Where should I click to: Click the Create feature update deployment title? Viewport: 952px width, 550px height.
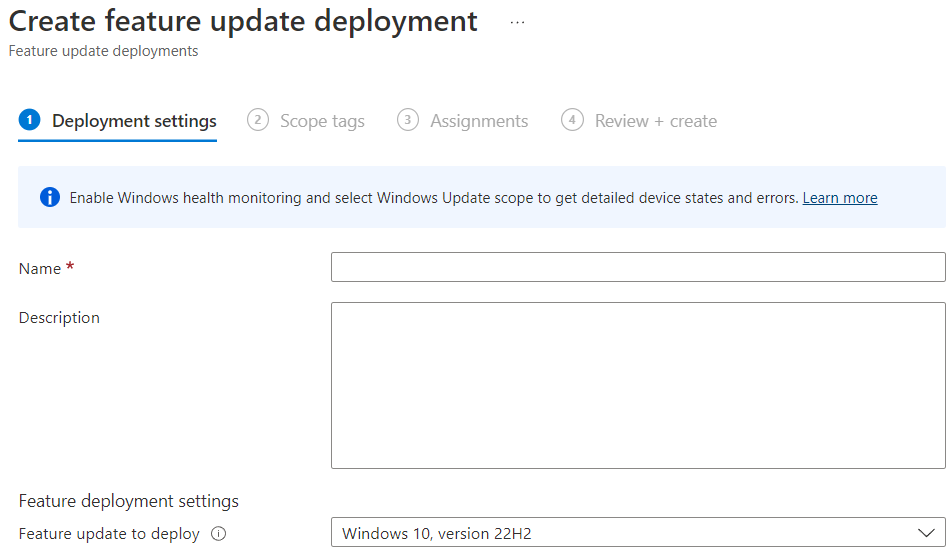tap(243, 21)
